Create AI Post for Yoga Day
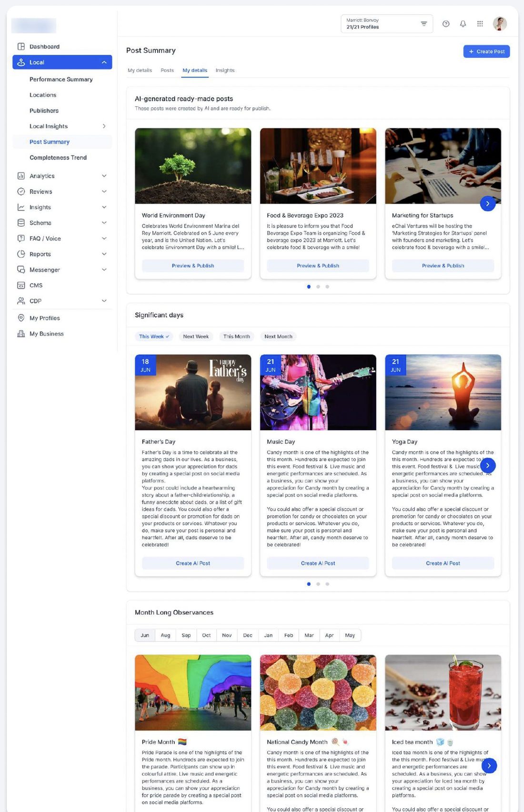This screenshot has width=524, height=812. pyautogui.click(x=443, y=563)
